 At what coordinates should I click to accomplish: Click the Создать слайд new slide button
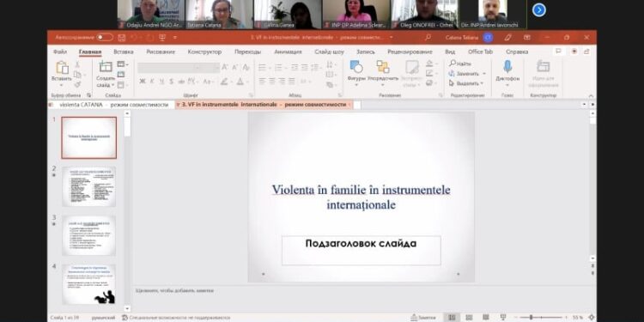pos(106,74)
